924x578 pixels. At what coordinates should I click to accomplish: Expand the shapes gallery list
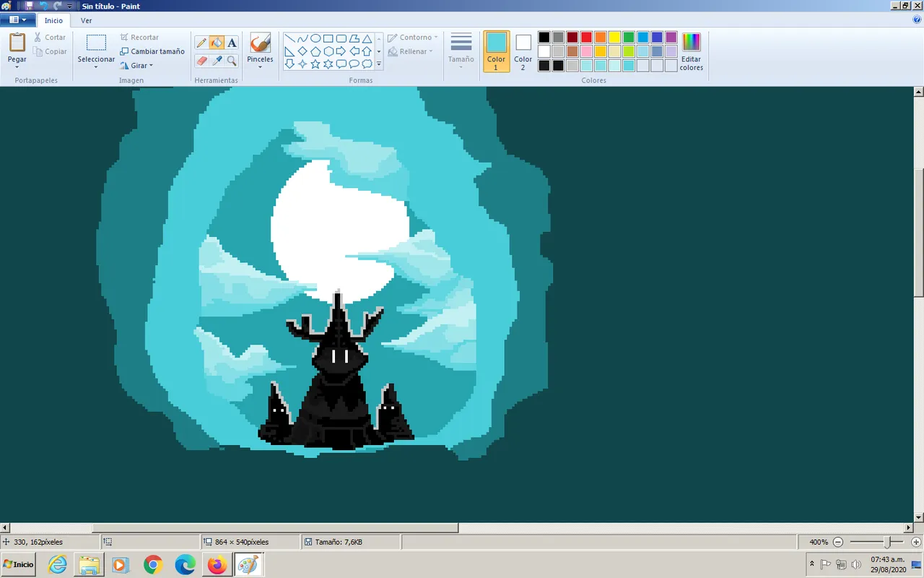[379, 64]
